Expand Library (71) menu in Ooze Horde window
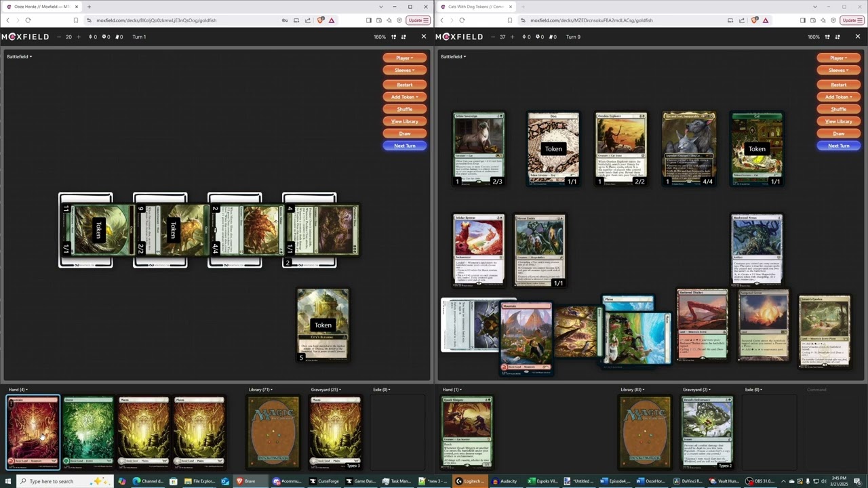Viewport: 868px width, 488px height. [260, 390]
